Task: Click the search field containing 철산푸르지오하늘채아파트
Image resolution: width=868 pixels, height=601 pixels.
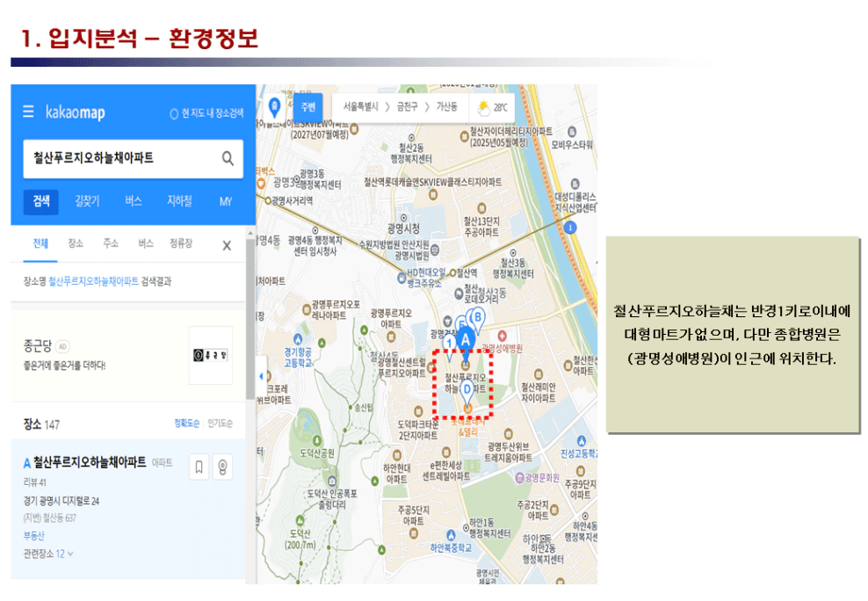Action: click(133, 159)
